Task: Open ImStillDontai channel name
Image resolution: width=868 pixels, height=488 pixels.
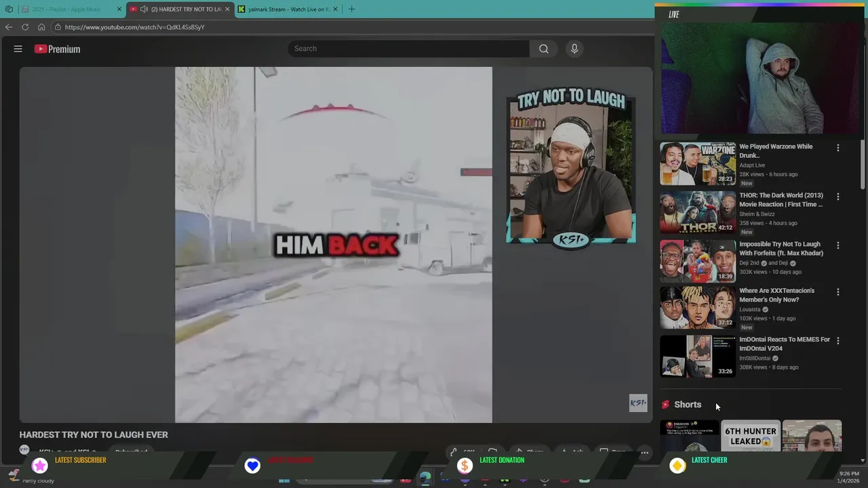Action: (x=755, y=359)
